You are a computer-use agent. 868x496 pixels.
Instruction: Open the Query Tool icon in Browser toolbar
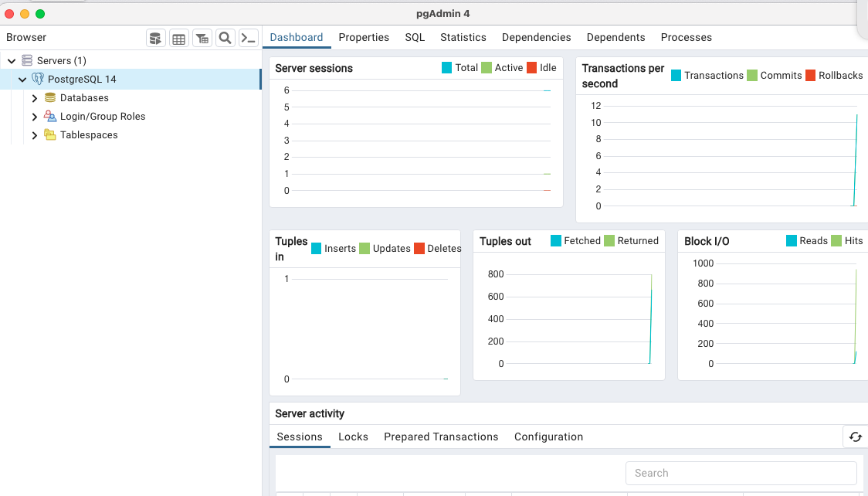(x=155, y=38)
